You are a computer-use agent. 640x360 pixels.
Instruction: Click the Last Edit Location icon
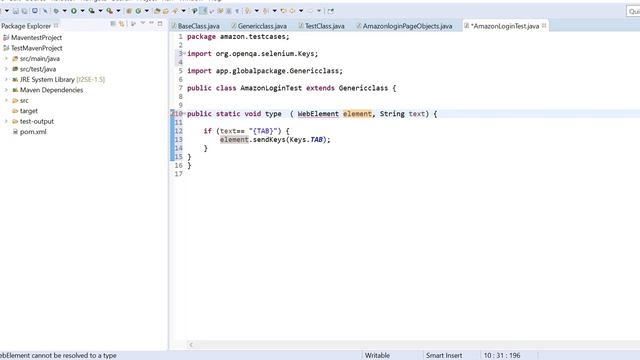pyautogui.click(x=283, y=11)
